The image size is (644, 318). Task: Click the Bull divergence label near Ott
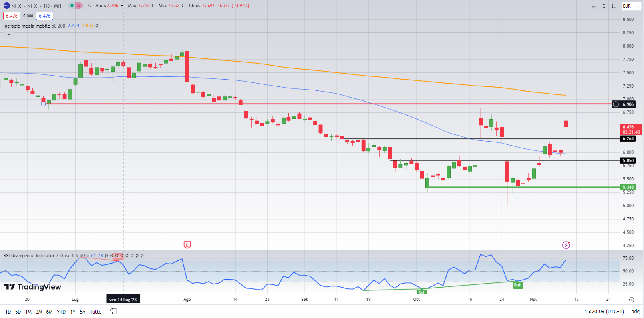point(422,292)
